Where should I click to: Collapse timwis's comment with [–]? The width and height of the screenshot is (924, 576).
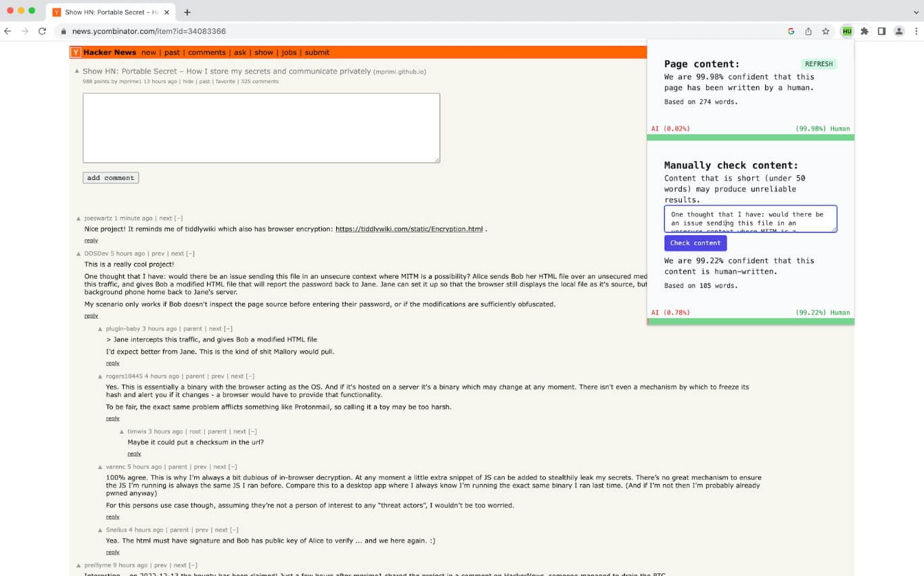(252, 431)
